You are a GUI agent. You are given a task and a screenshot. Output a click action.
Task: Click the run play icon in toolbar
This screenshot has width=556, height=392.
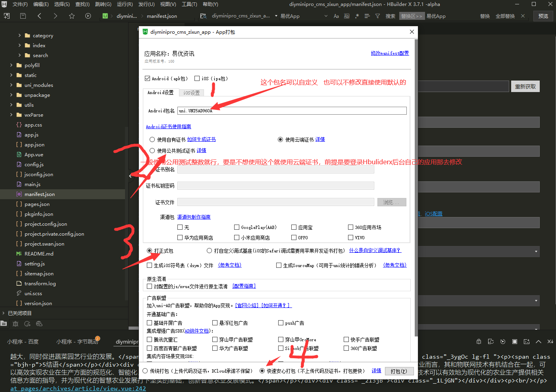pos(88,16)
